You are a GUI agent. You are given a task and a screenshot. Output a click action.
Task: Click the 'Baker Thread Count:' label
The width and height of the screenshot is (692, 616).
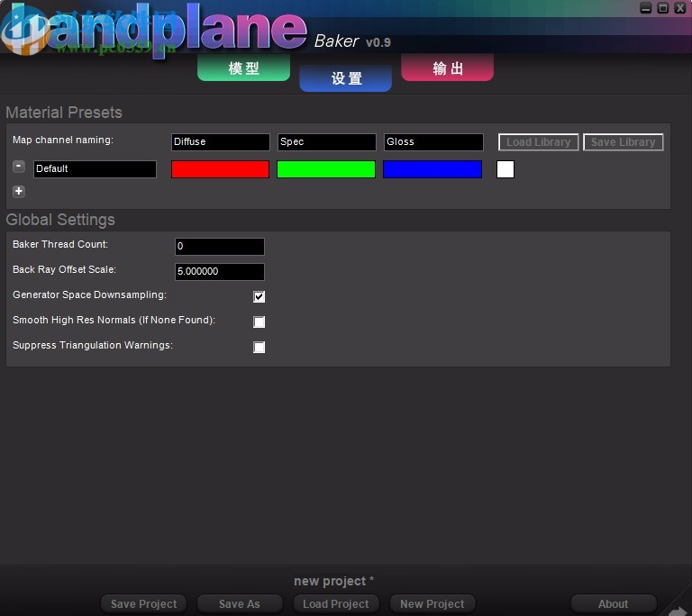click(x=60, y=244)
